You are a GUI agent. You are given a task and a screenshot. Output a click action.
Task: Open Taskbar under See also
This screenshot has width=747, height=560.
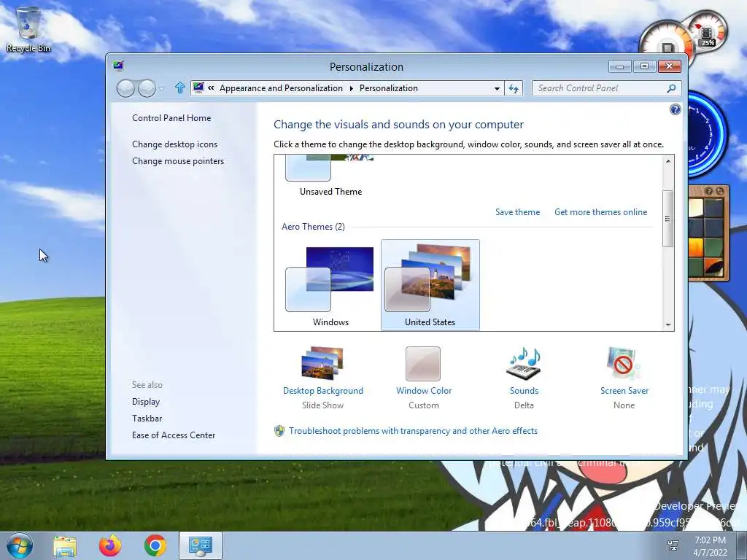[147, 418]
